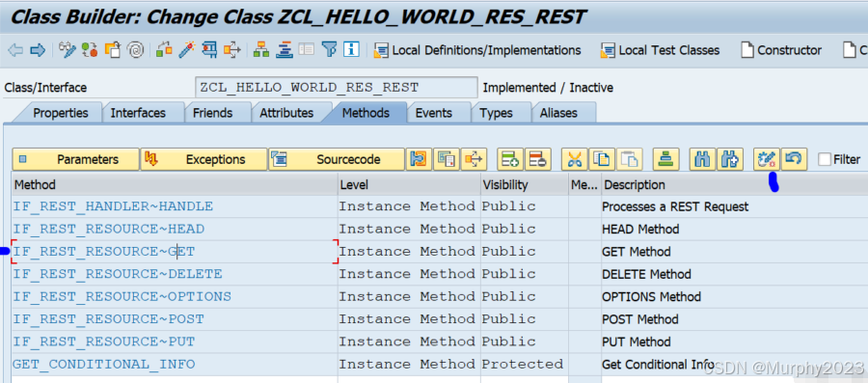Click the Find binoculars icon

click(x=702, y=159)
